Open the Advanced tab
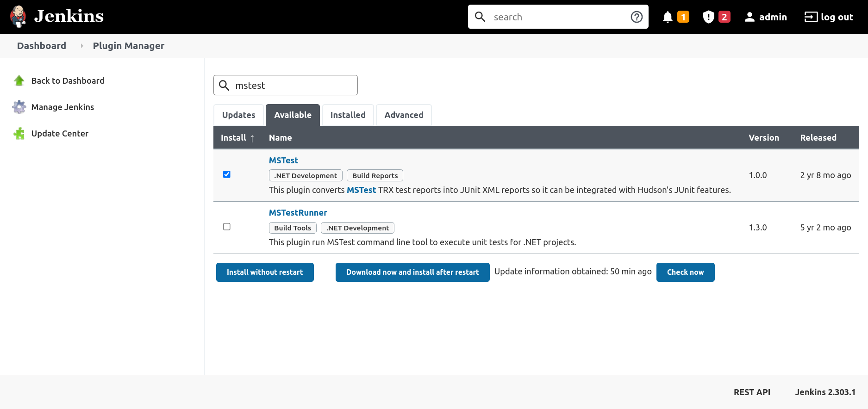This screenshot has width=868, height=409. pos(404,115)
